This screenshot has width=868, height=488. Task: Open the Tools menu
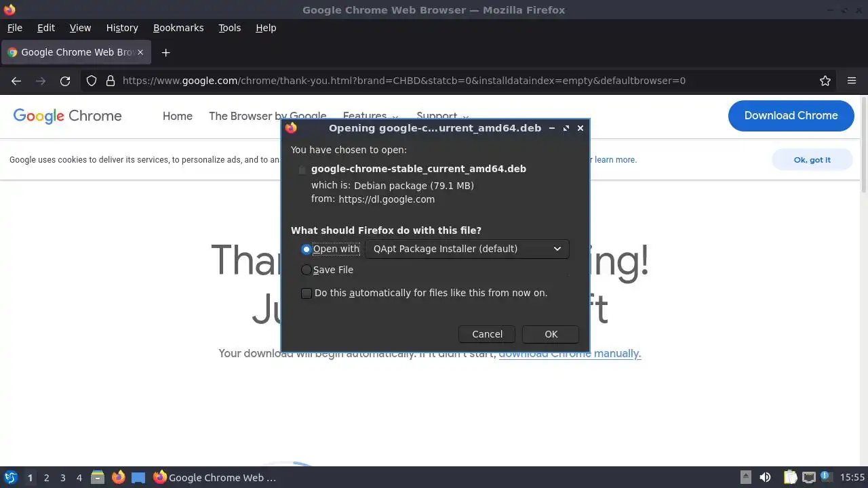229,28
